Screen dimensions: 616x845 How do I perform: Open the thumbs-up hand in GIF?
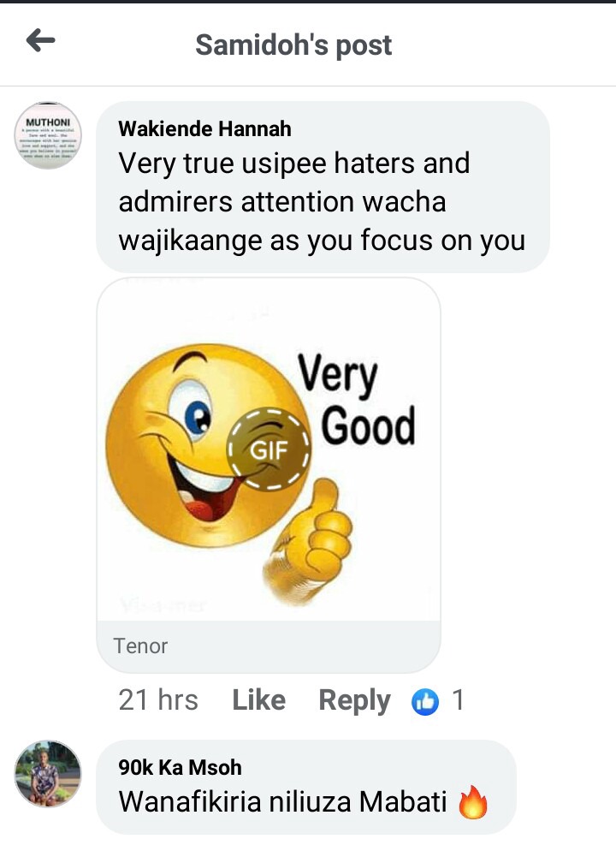click(x=308, y=540)
